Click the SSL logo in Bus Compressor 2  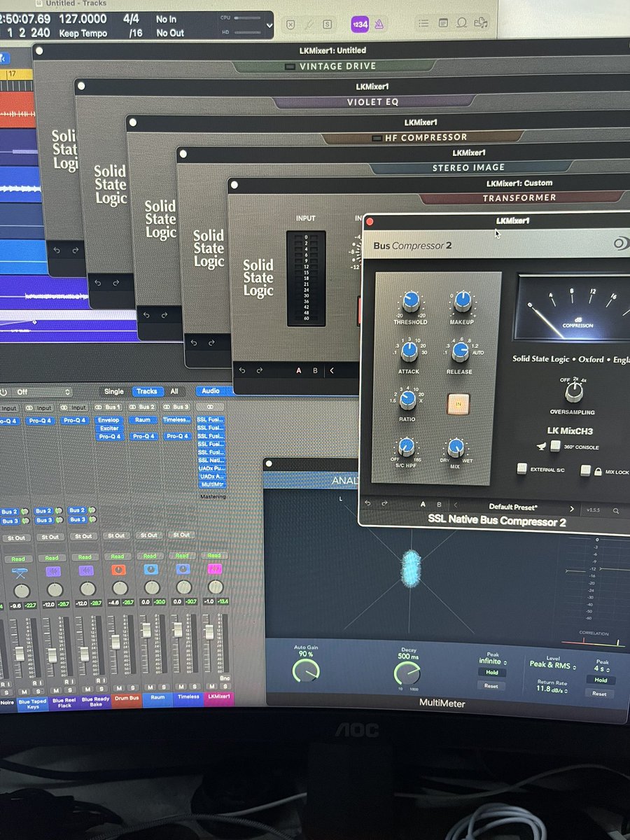click(621, 244)
